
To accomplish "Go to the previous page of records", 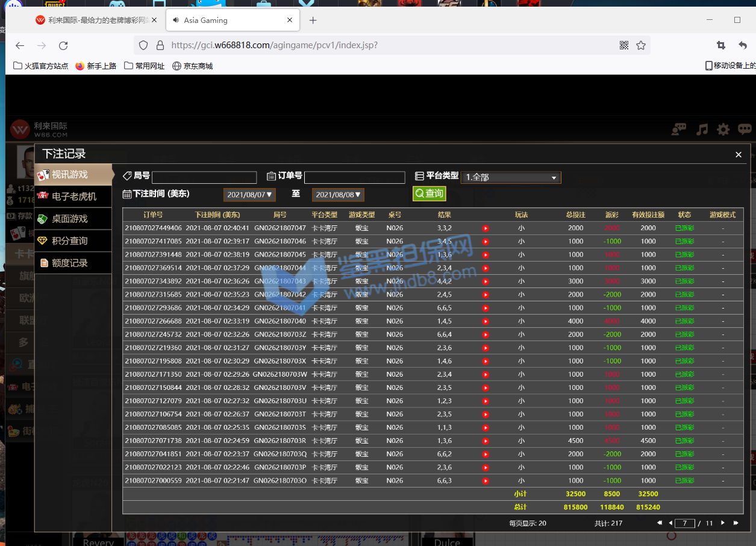I will click(x=670, y=523).
